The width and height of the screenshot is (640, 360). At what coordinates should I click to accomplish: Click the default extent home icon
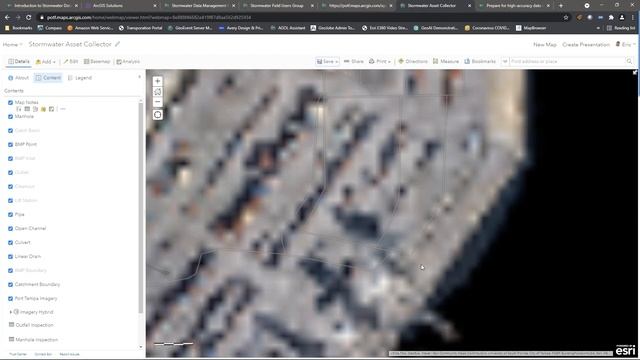point(158,91)
